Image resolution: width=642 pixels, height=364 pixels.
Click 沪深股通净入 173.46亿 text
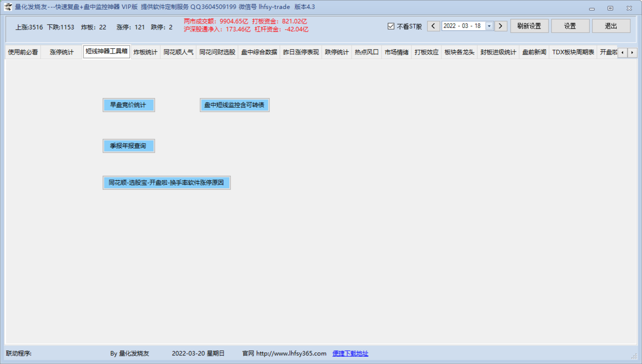217,29
